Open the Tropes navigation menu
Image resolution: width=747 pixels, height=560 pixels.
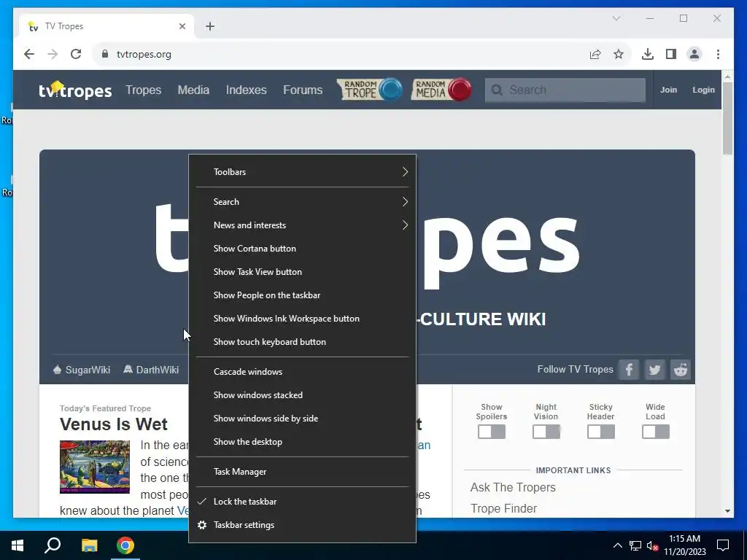[144, 90]
